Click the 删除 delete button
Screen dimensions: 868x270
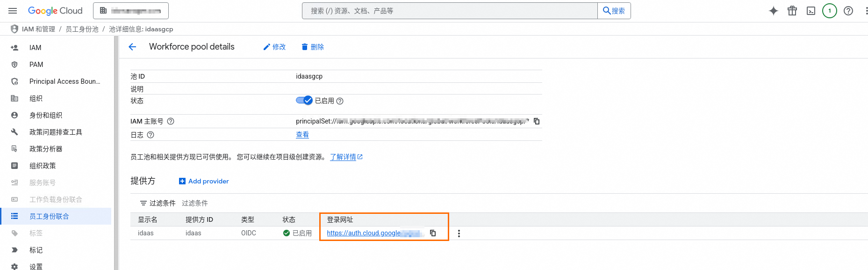click(313, 47)
